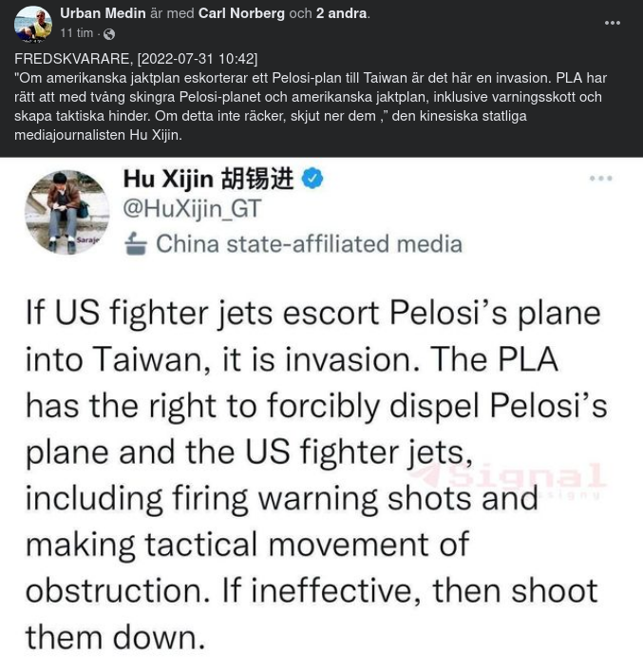This screenshot has height=672, width=643.
Task: Open Carl Norberg's tagged profile
Action: [x=242, y=13]
